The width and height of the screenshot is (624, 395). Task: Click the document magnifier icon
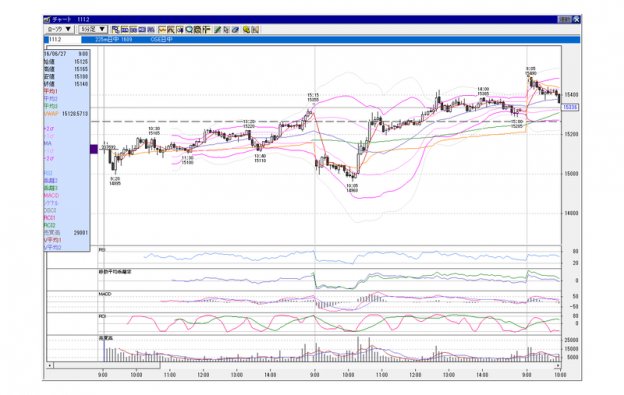pos(197,29)
